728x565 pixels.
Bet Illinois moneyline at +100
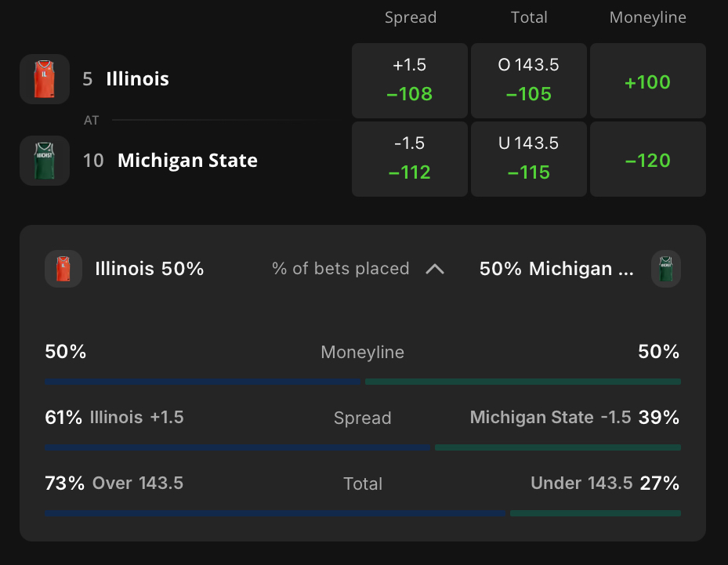647,81
